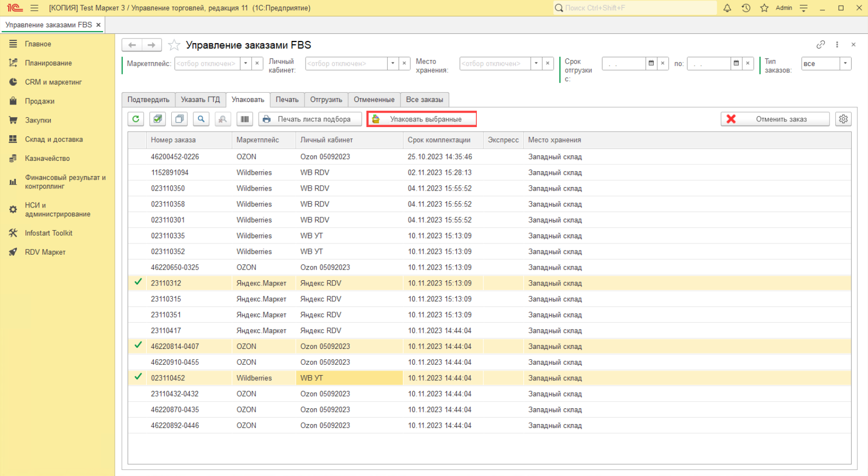This screenshot has height=476, width=868.
Task: Add page to favorites with the star
Action: pos(174,45)
